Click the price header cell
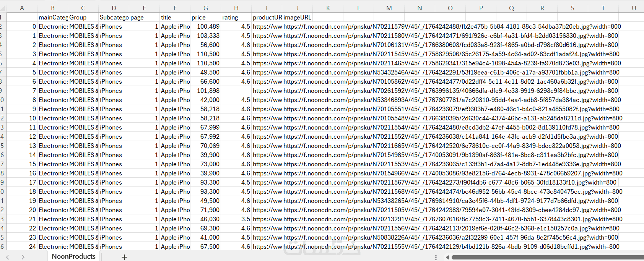The height and width of the screenshot is (261, 644). (206, 17)
